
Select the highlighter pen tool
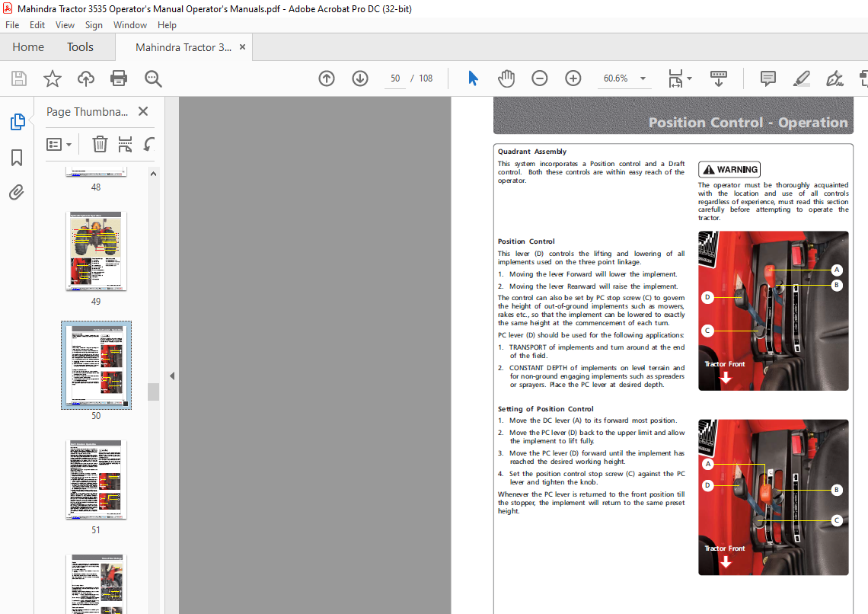coord(801,78)
